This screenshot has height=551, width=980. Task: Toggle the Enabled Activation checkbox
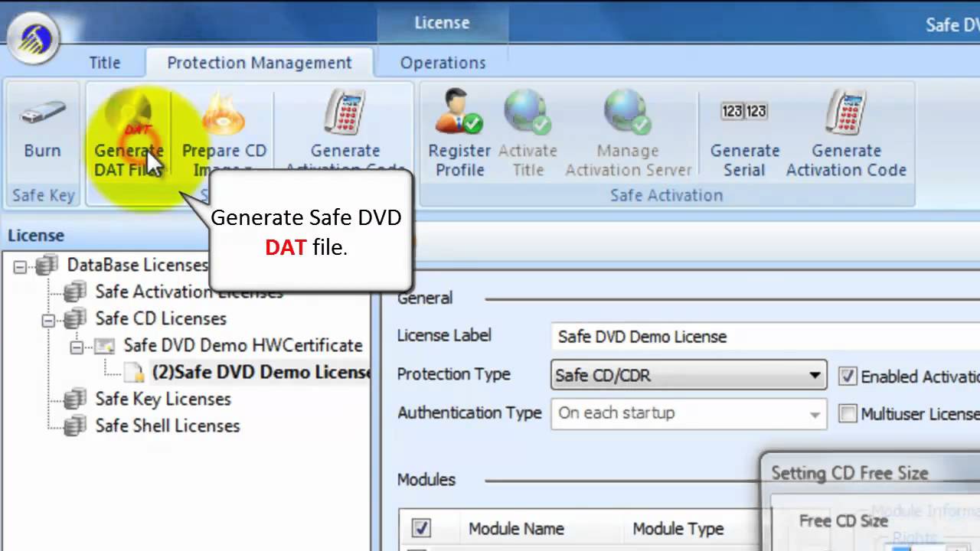point(848,377)
